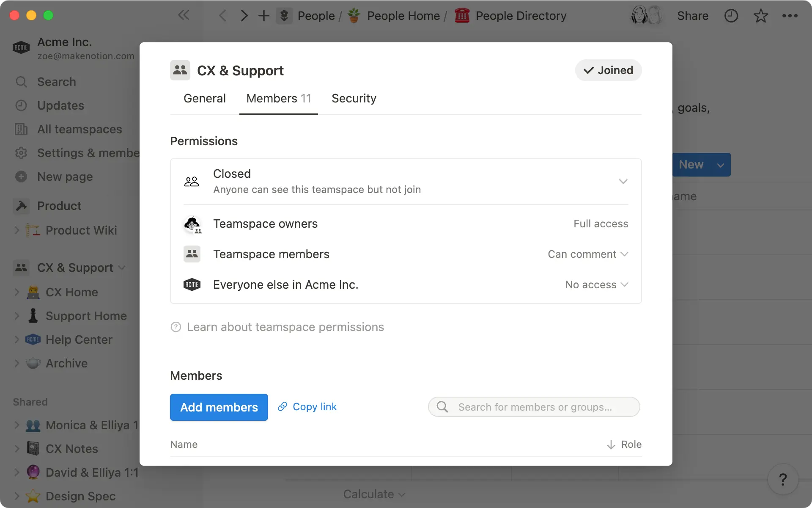The image size is (812, 508).
Task: Click the All teamspaces icon
Action: pyautogui.click(x=21, y=129)
